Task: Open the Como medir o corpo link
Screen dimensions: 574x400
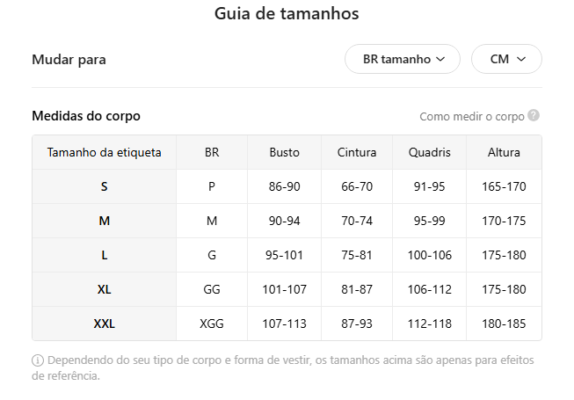Action: coord(472,116)
